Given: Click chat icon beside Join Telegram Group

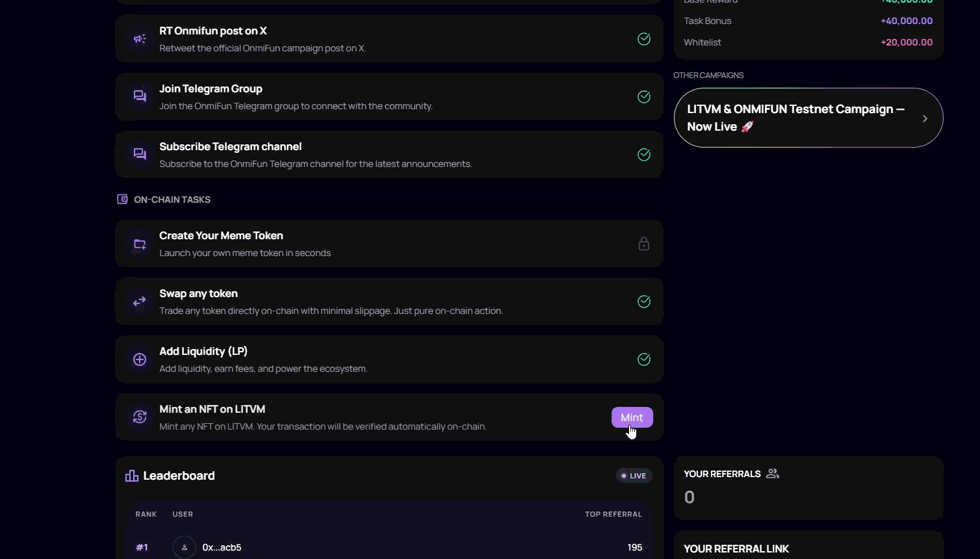Looking at the screenshot, I should coord(140,97).
